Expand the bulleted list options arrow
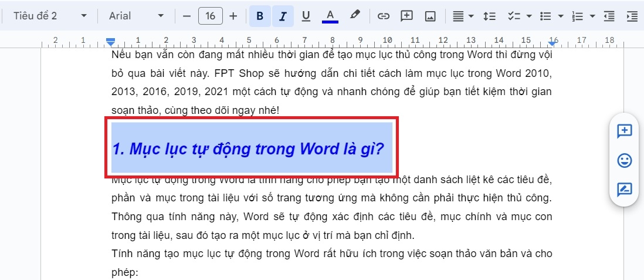The height and width of the screenshot is (280, 644). (x=561, y=16)
